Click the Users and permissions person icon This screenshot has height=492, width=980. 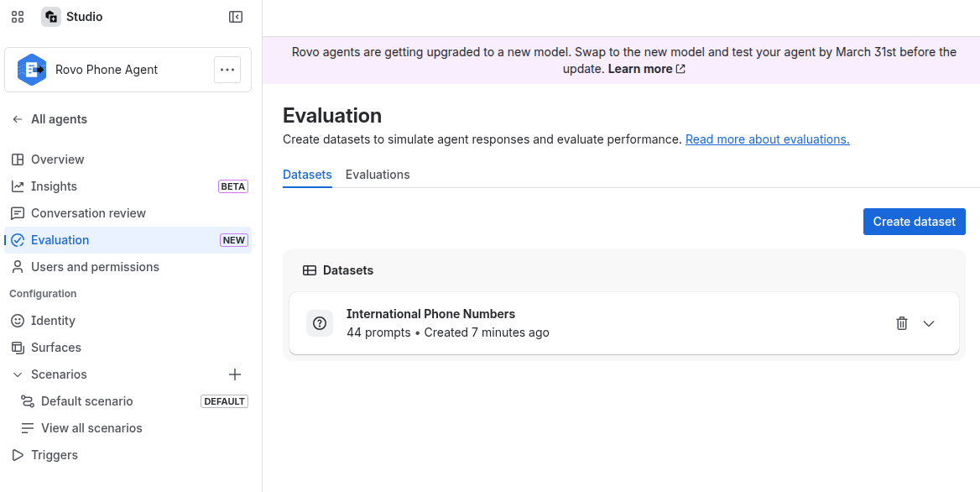click(18, 267)
